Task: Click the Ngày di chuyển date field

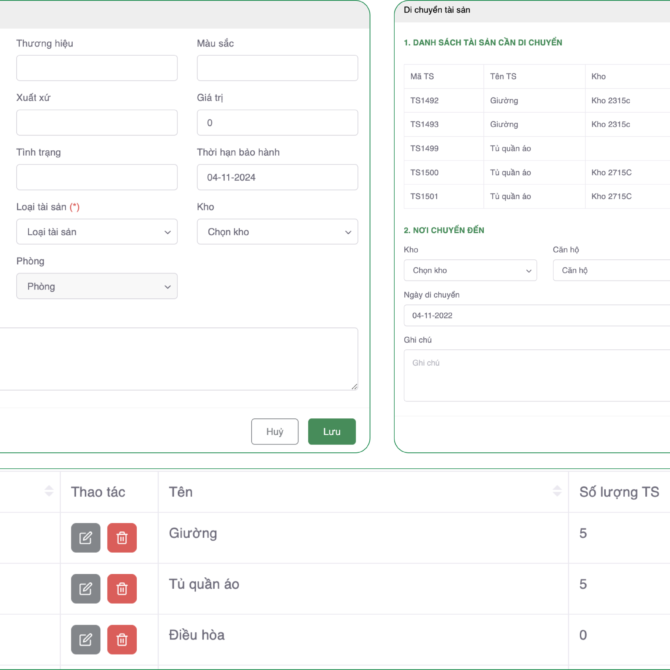Action: 536,315
